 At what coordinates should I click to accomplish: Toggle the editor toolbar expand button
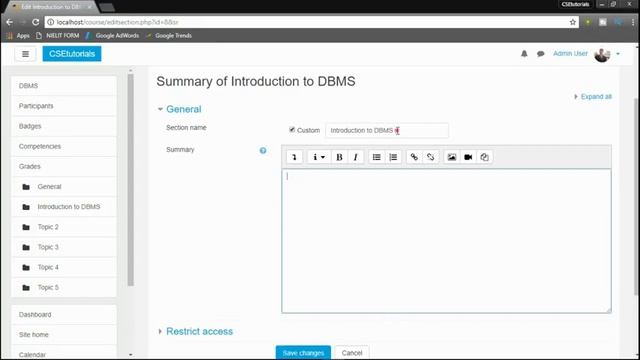[294, 157]
